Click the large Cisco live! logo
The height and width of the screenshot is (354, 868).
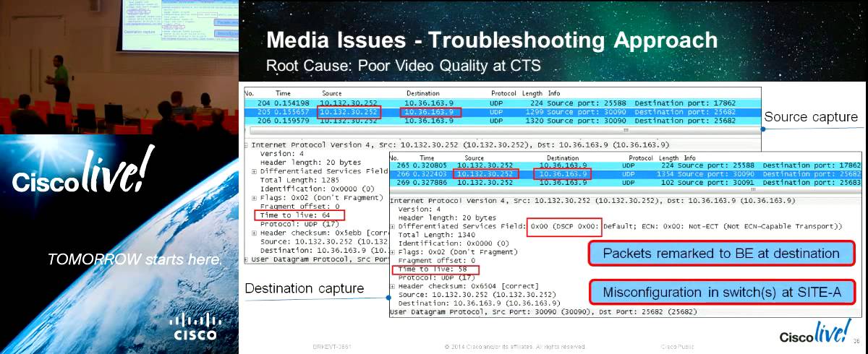point(84,171)
